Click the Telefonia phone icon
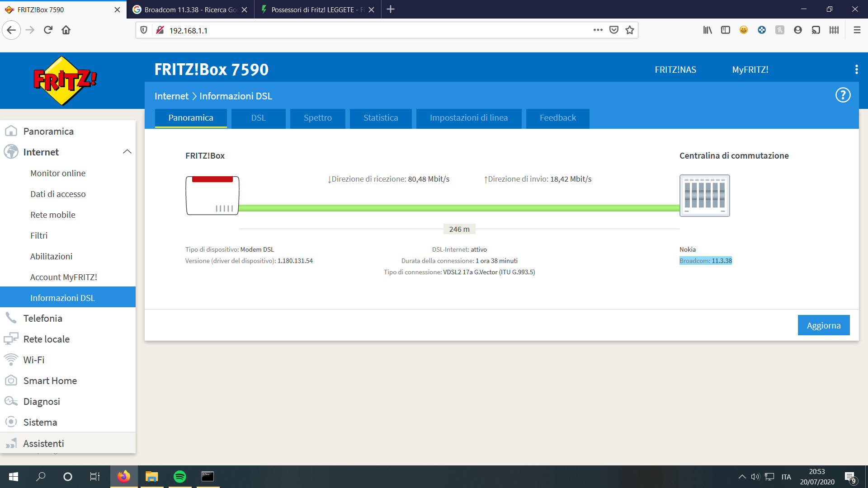The width and height of the screenshot is (868, 488). 11,318
